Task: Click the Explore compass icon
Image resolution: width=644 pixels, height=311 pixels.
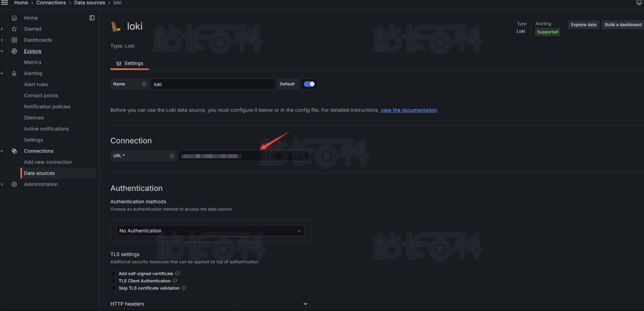Action: click(x=14, y=51)
